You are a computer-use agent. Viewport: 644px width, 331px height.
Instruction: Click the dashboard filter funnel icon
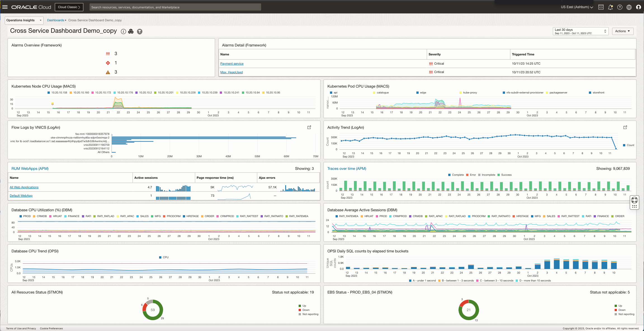pos(140,31)
